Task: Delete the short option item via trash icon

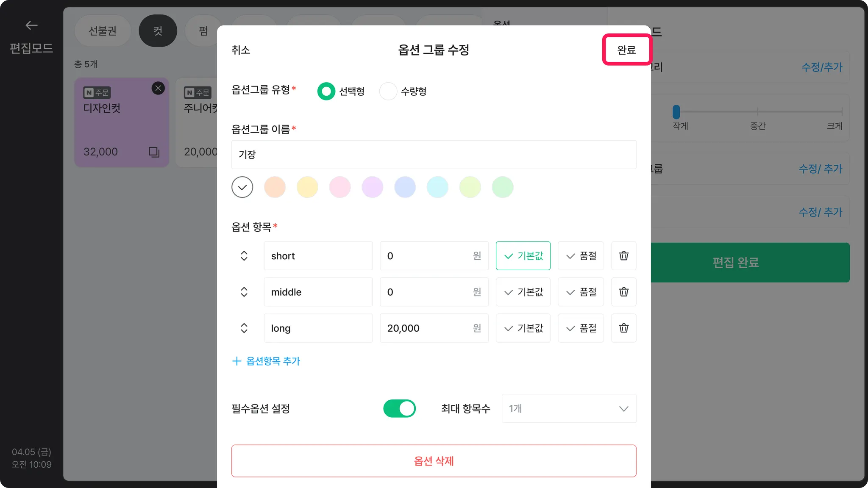Action: [x=623, y=256]
